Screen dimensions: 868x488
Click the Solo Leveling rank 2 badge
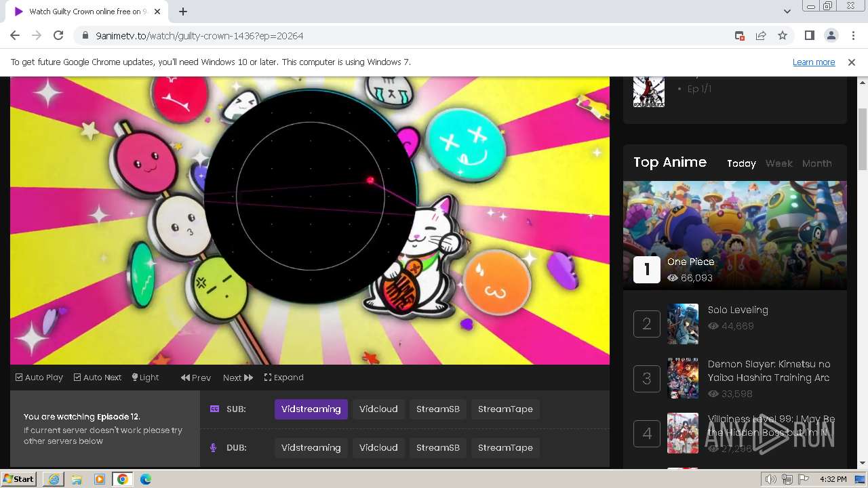(x=647, y=324)
